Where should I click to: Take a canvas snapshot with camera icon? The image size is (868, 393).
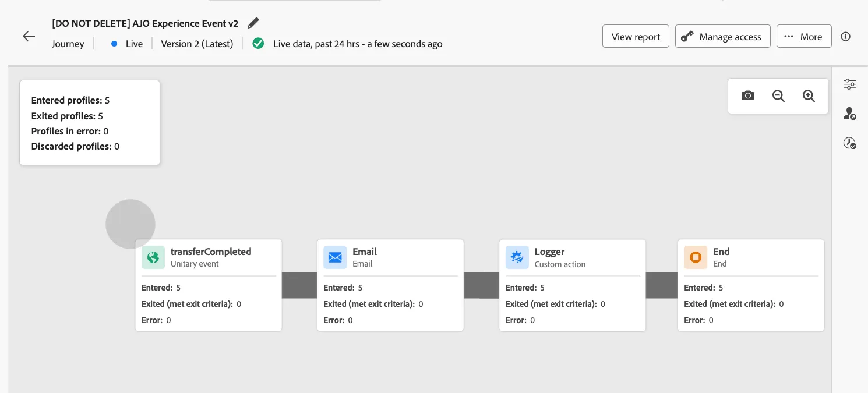748,96
